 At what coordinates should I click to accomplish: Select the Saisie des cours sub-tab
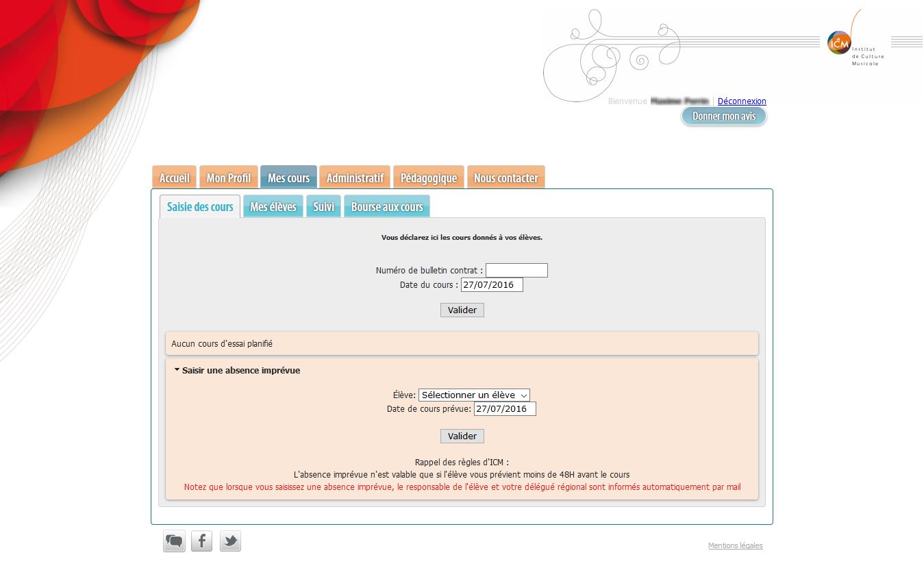pyautogui.click(x=200, y=206)
